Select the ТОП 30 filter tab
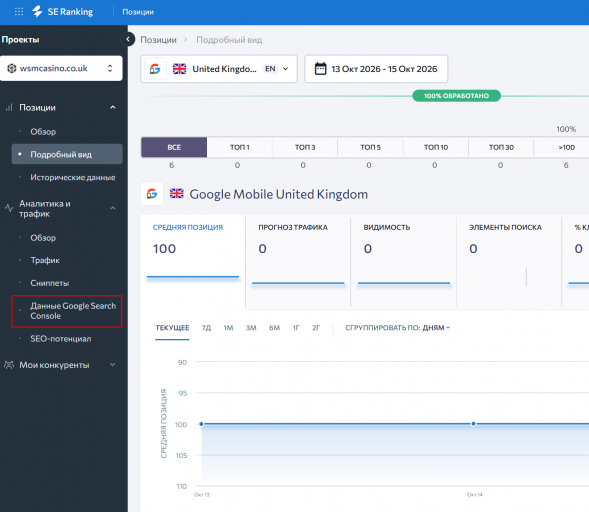The height and width of the screenshot is (512, 589). click(501, 147)
